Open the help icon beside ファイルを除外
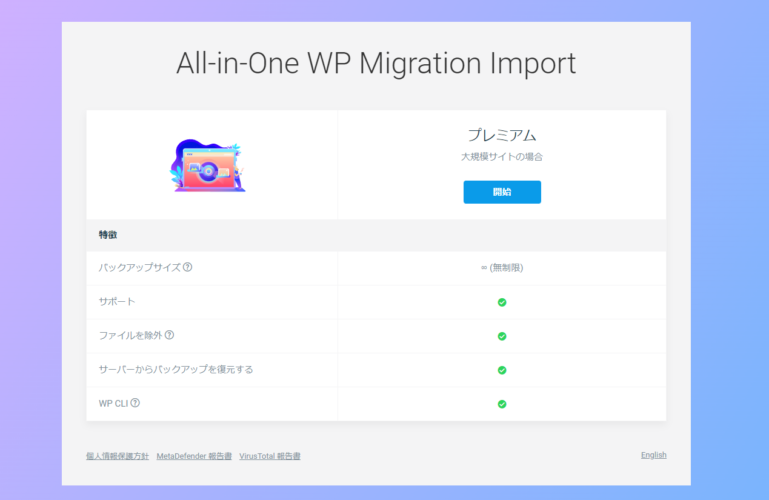Viewport: 769px width, 500px height. click(x=169, y=335)
